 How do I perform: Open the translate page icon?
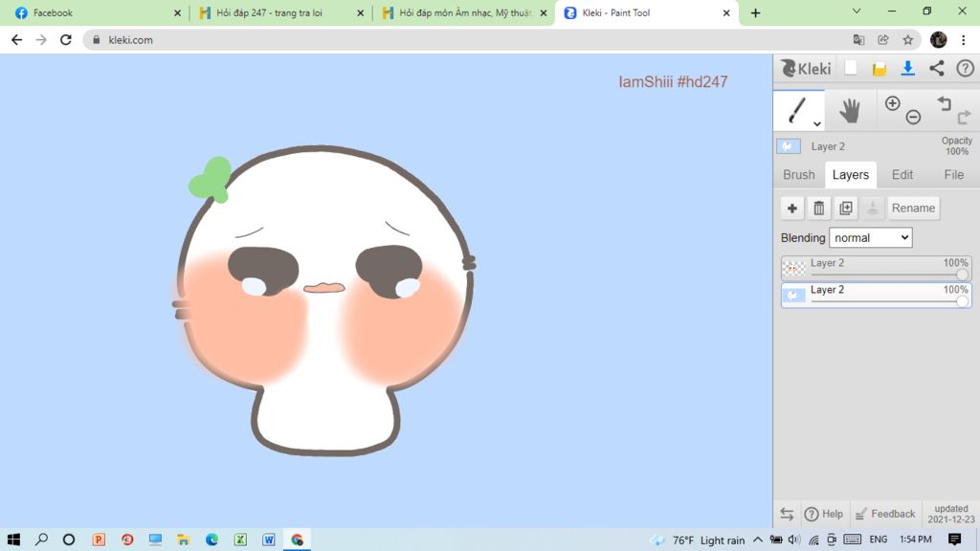tap(858, 40)
